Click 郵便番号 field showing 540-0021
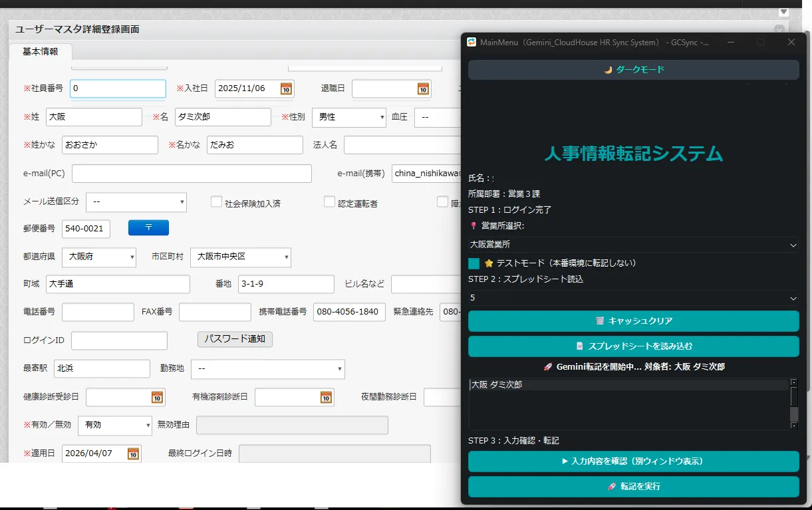 click(x=86, y=229)
